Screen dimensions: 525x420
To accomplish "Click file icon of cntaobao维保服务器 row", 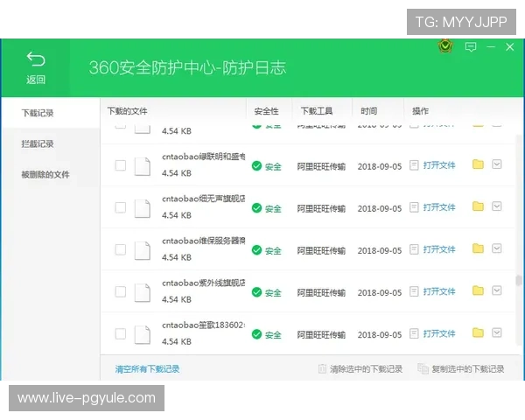I will (143, 250).
